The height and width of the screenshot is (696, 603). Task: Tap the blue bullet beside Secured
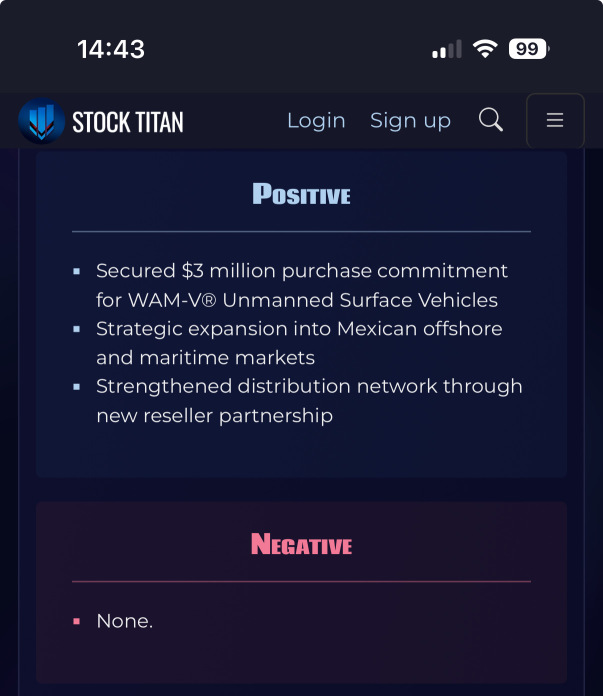pos(76,271)
